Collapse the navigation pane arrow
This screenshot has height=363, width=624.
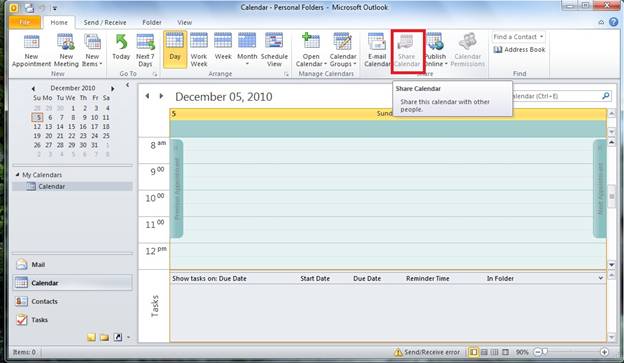coord(127,85)
